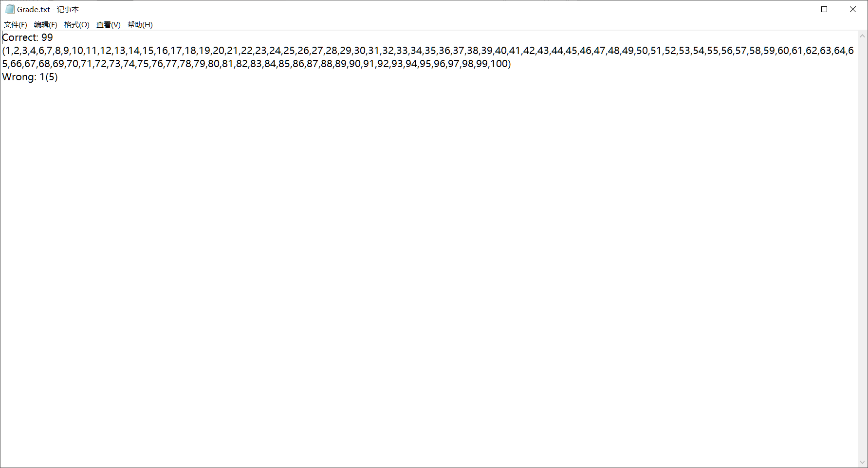Place the cursor in the word 'Correct:'

[20, 37]
